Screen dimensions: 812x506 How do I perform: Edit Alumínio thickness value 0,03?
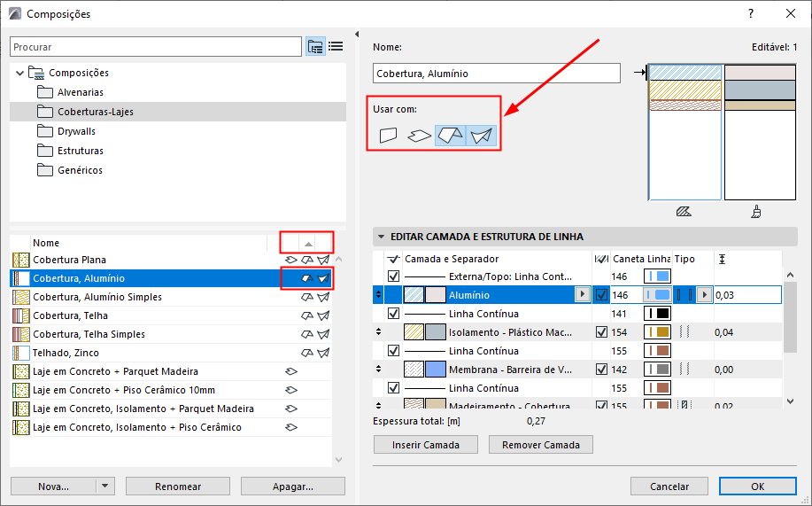[x=747, y=295]
